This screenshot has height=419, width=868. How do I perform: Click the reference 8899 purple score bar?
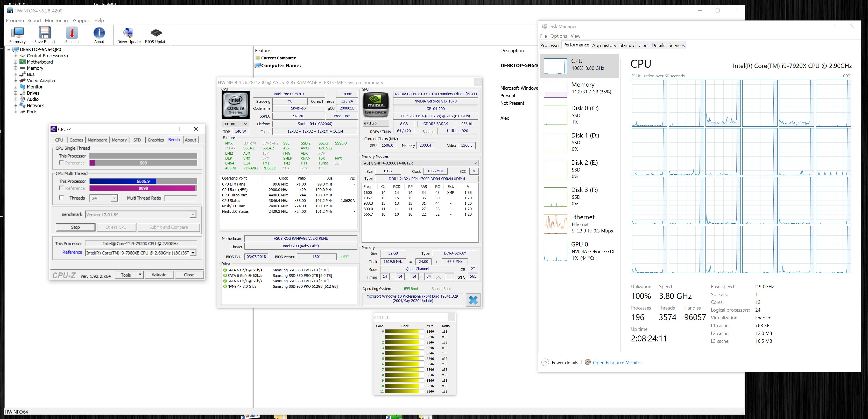click(143, 188)
